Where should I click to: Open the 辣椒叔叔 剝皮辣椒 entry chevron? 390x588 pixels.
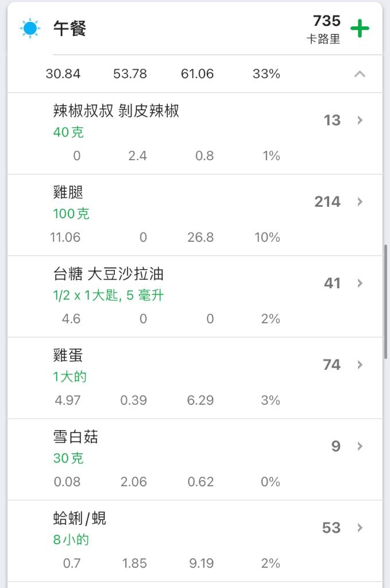pyautogui.click(x=360, y=120)
